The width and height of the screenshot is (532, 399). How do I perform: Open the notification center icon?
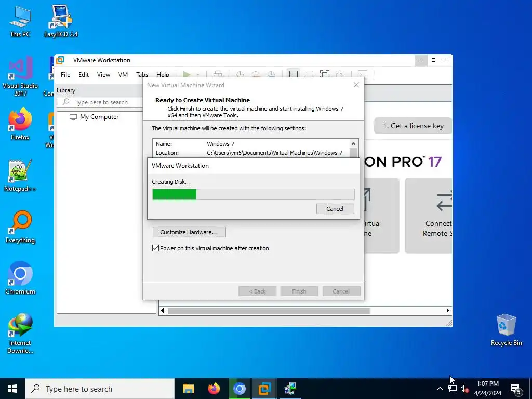pyautogui.click(x=516, y=389)
